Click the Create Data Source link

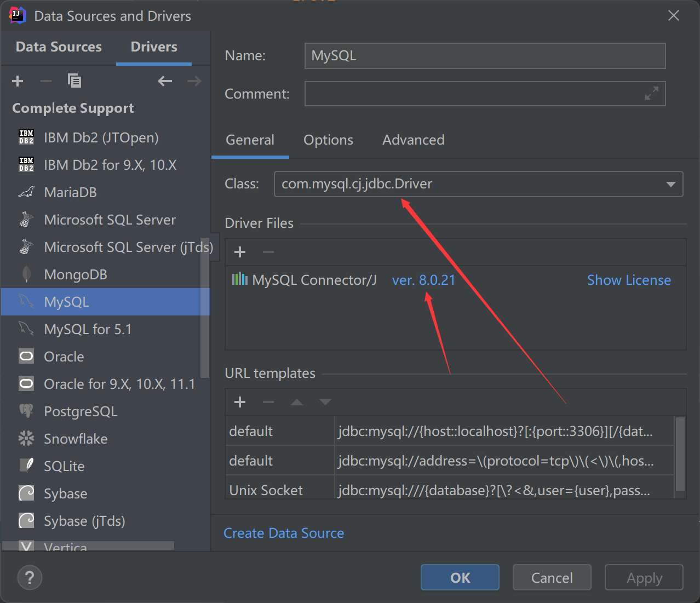tap(284, 533)
